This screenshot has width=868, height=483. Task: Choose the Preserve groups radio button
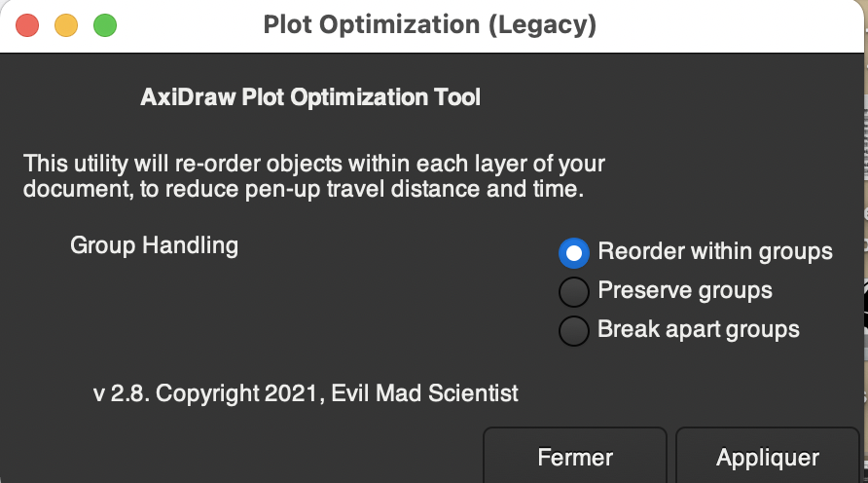pos(574,291)
